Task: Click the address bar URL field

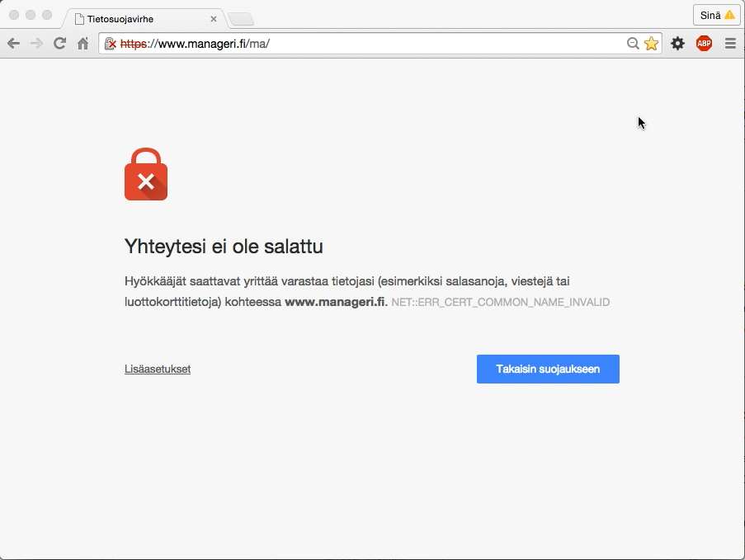Action: (x=371, y=44)
